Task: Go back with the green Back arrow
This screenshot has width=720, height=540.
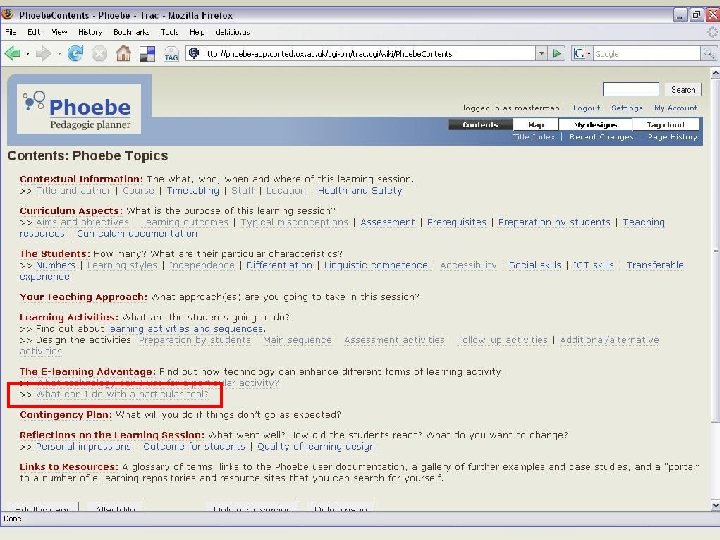Action: coord(12,54)
